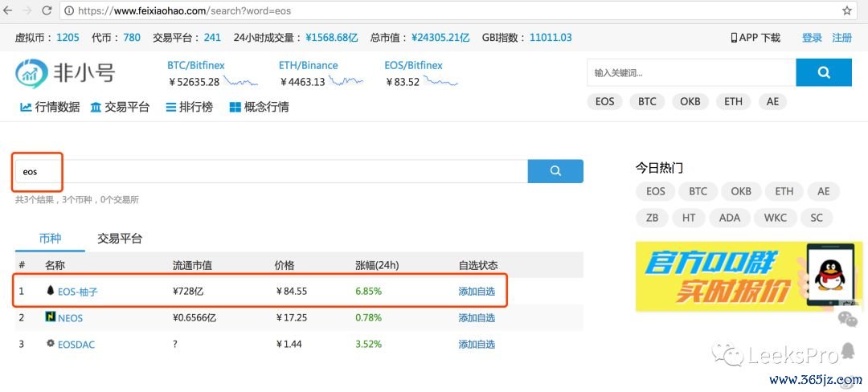Click the browser back arrow
Image resolution: width=868 pixels, height=392 pixels.
point(8,10)
